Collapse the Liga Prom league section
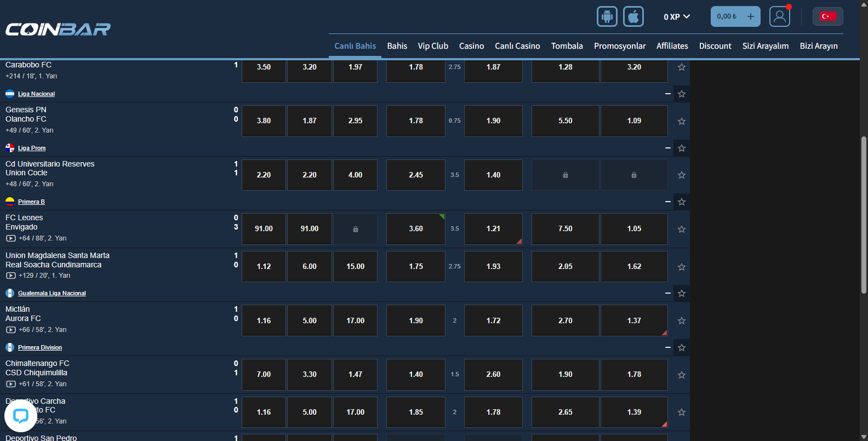The width and height of the screenshot is (868, 441). pyautogui.click(x=667, y=148)
